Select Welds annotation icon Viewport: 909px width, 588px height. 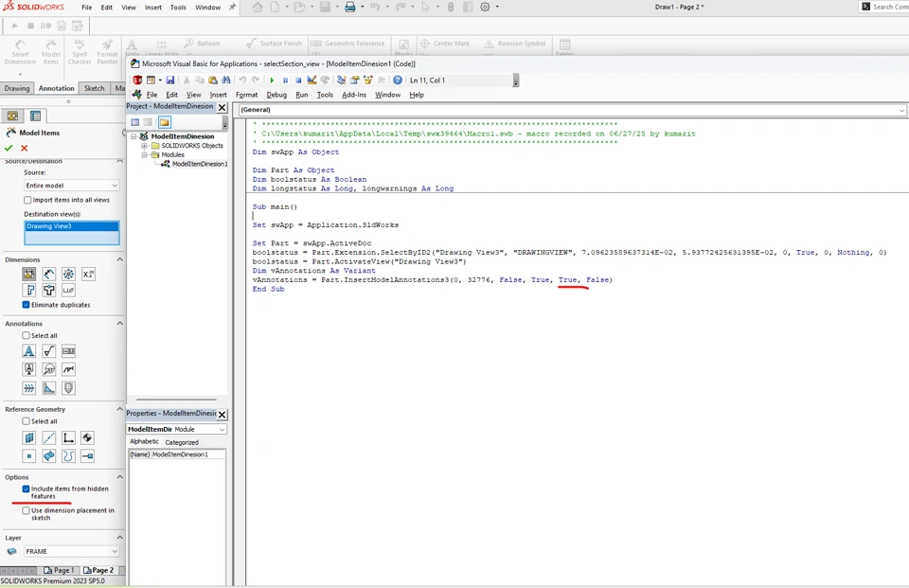pyautogui.click(x=68, y=369)
